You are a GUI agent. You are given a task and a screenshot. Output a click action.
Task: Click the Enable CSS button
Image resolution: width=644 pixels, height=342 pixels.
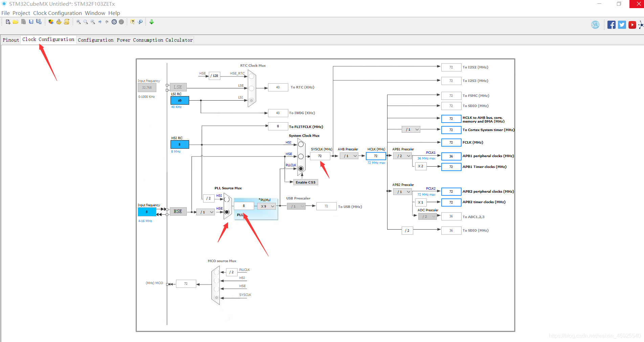[306, 182]
